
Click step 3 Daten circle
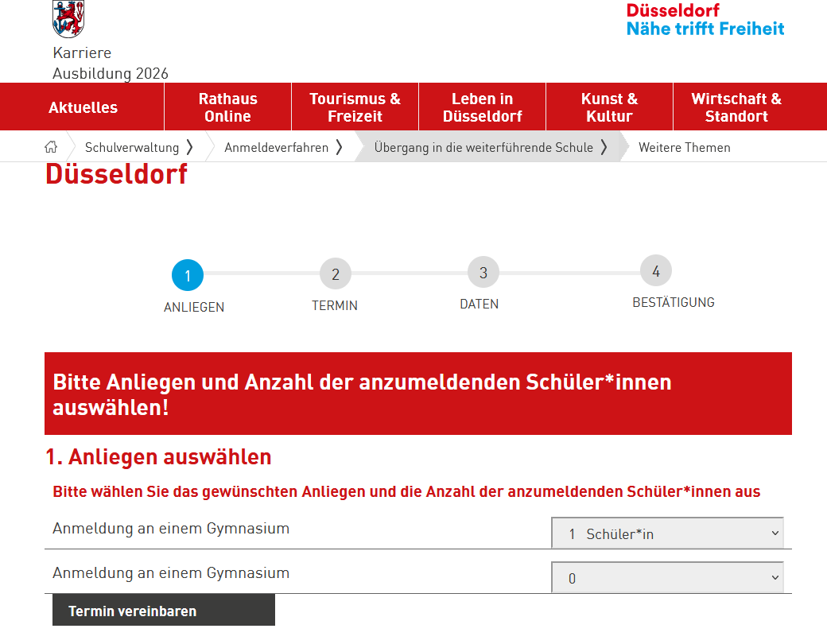[x=483, y=273]
